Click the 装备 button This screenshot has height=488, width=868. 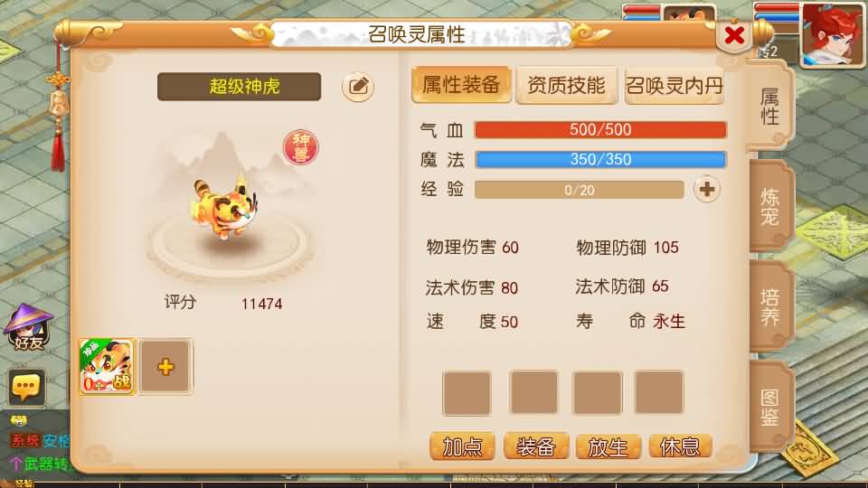click(x=536, y=446)
